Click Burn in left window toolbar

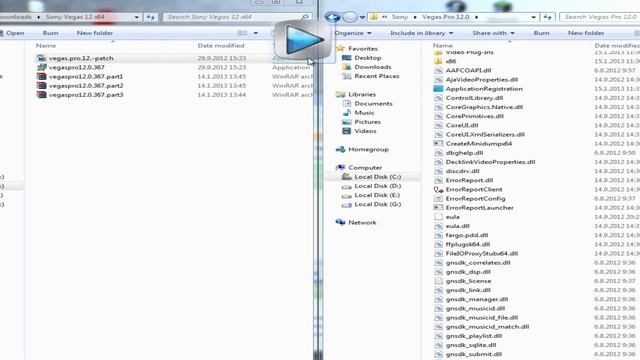(50, 33)
